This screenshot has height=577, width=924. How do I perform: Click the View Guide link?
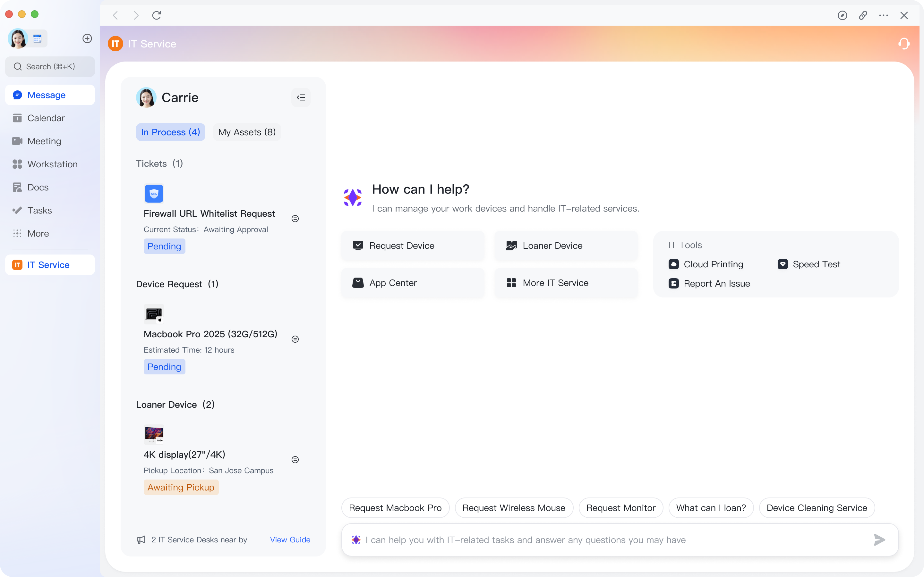coord(290,539)
